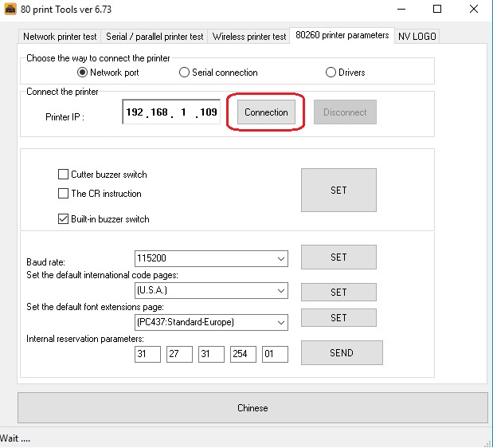The height and width of the screenshot is (448, 493).
Task: Open the international code pages dropdown
Action: point(280,291)
